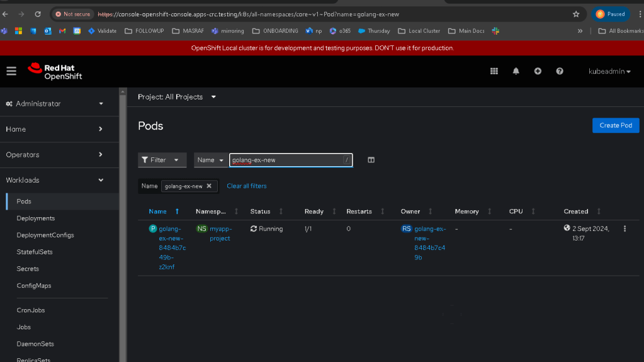Open the Thursday bookmark
This screenshot has height=362, width=644.
374,31
